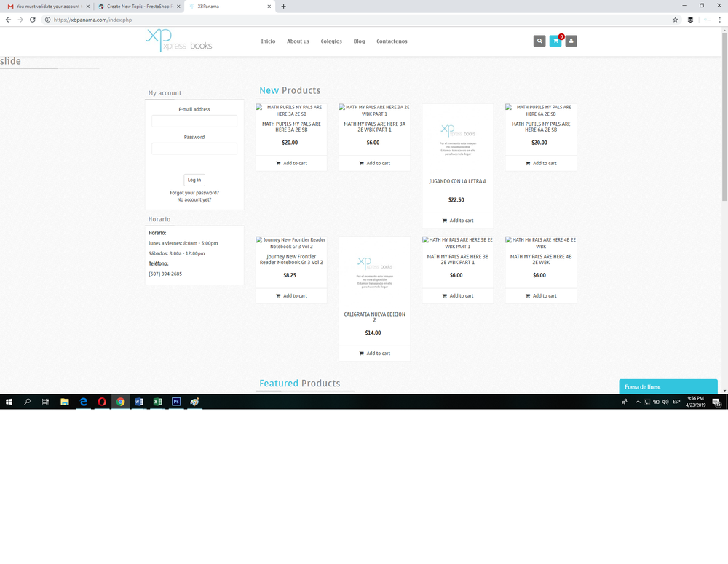Add Journey New Frontier Reader to cart

tap(290, 295)
